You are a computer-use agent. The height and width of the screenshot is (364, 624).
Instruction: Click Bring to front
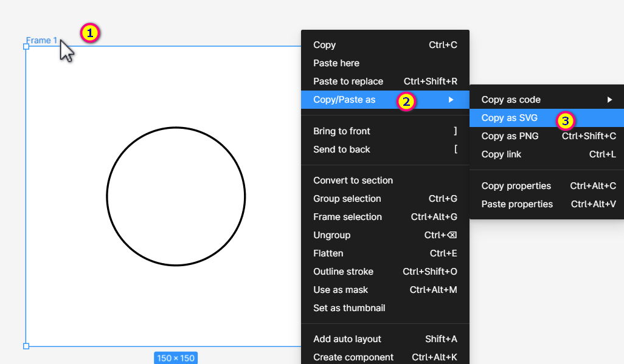(342, 131)
